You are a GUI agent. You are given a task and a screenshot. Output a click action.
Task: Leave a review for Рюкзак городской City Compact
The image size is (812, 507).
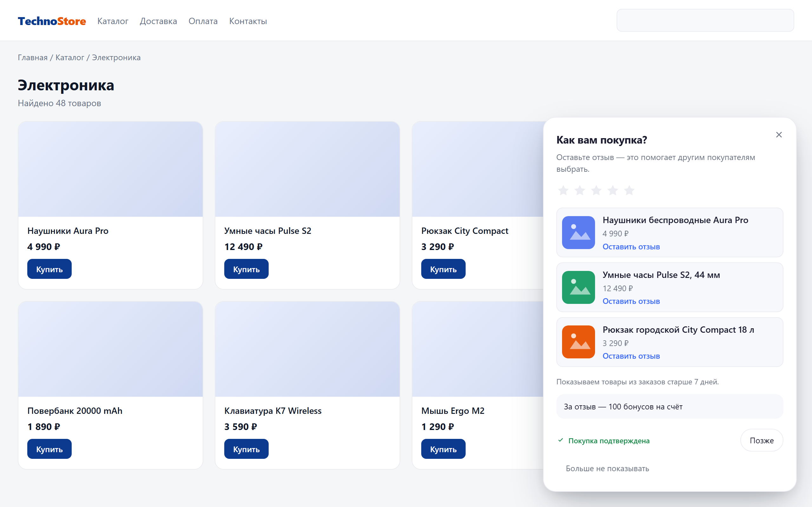point(631,356)
